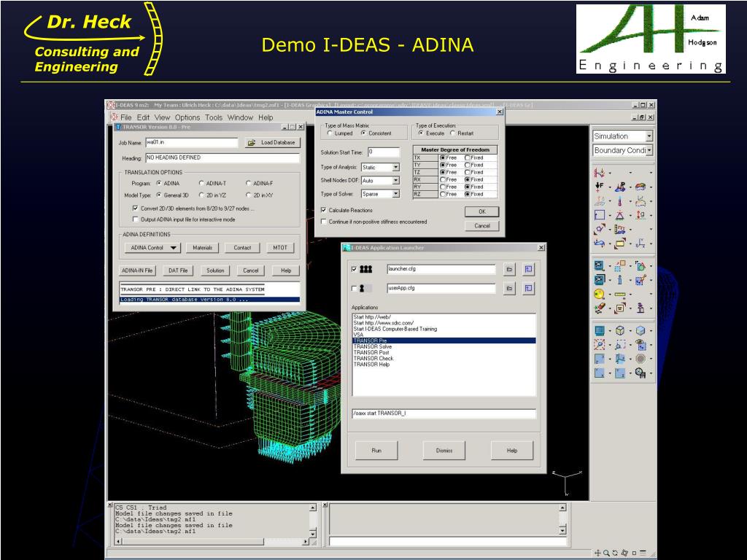Expand the Force icon's flyout arrow
This screenshot has height=560, width=747.
[x=610, y=187]
